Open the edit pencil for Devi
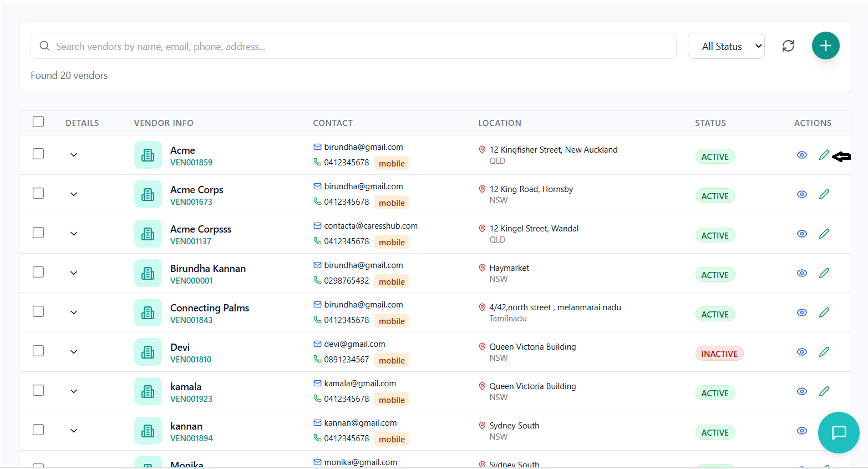 [824, 352]
